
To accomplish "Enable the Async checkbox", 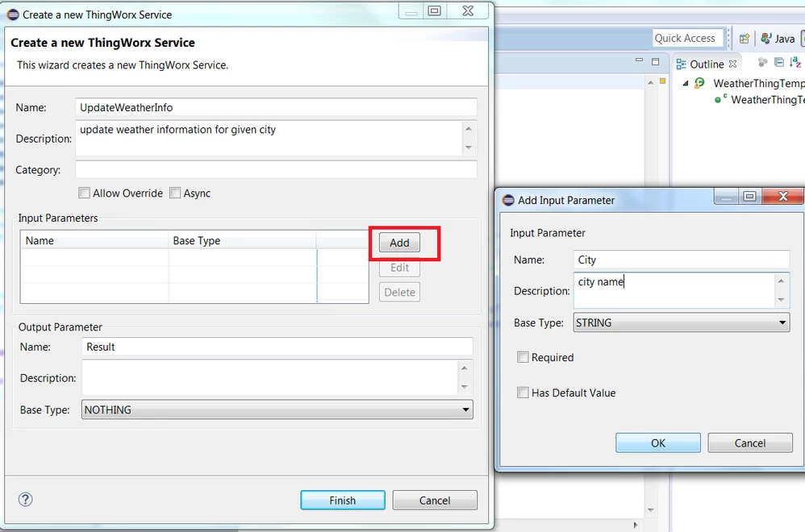I will pos(176,193).
